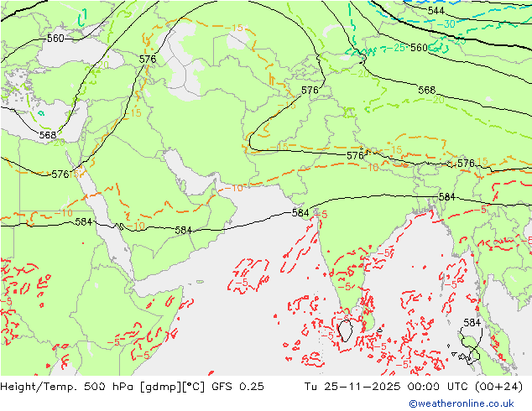The height and width of the screenshot is (411, 532).
Task: Click the 576 label over Egypt
Action: point(60,174)
